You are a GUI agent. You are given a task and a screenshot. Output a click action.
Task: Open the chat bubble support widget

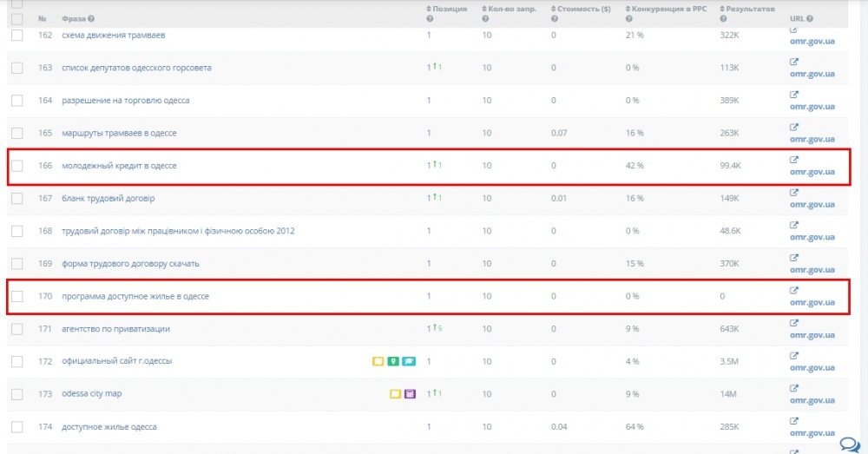848,444
